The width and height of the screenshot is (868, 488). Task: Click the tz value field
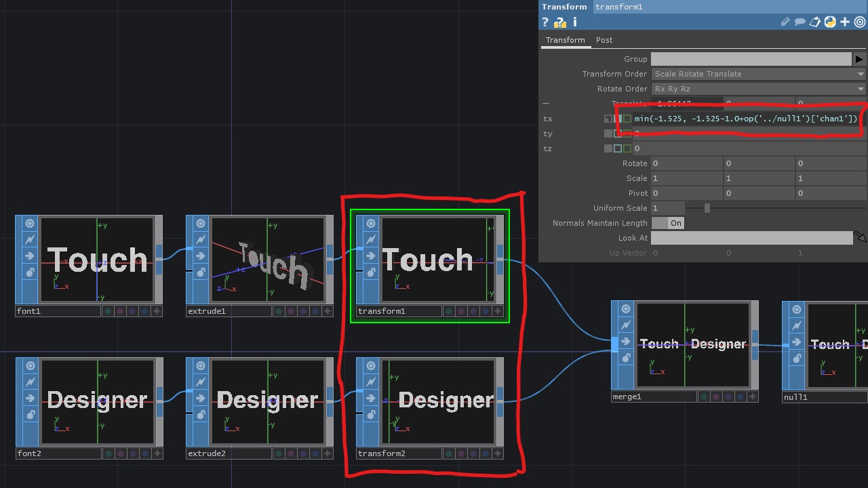click(749, 148)
